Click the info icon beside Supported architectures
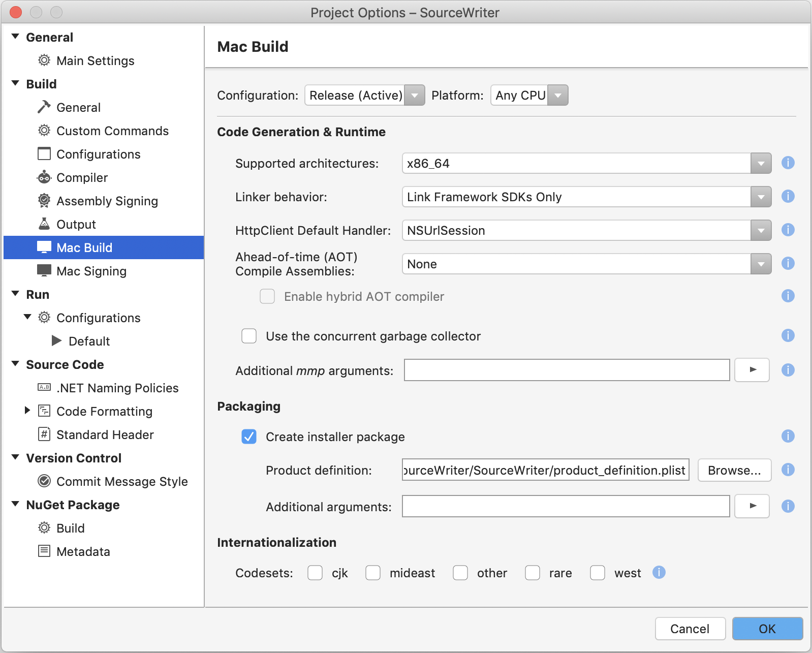 [x=788, y=163]
